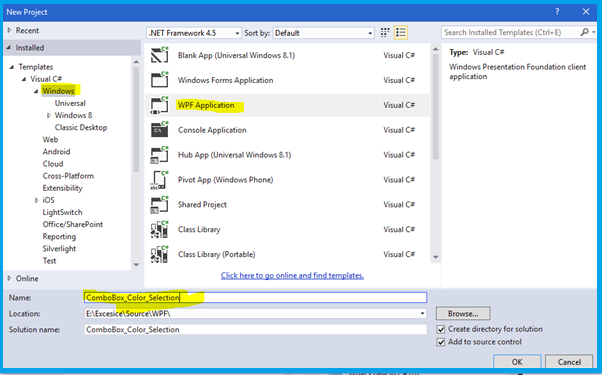Select 'Hub App (Universal Windows 8.1)' text
Screen dimensions: 602x375
coord(234,155)
